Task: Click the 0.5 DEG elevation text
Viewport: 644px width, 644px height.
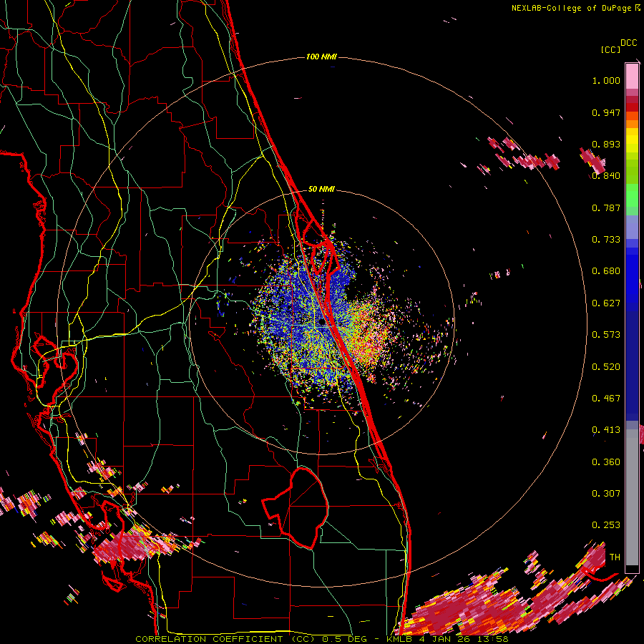Action: pos(346,639)
